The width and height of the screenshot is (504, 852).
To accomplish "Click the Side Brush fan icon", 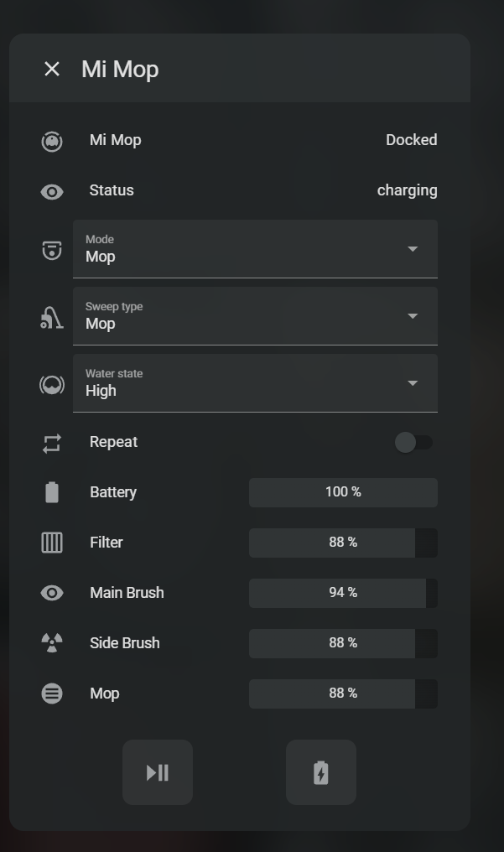I will [x=52, y=643].
